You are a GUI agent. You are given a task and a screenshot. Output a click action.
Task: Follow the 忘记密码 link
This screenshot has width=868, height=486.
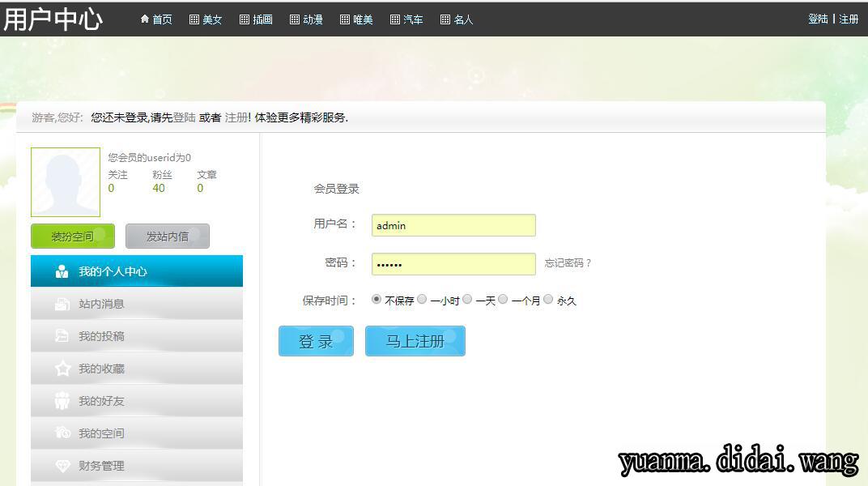click(568, 263)
